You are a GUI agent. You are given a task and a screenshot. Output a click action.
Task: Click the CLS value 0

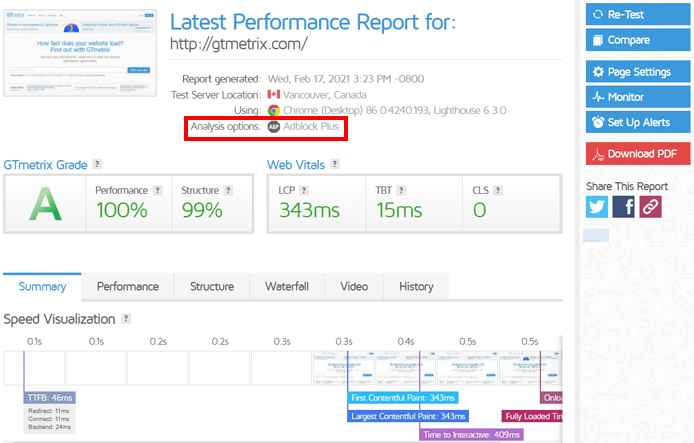click(x=479, y=210)
